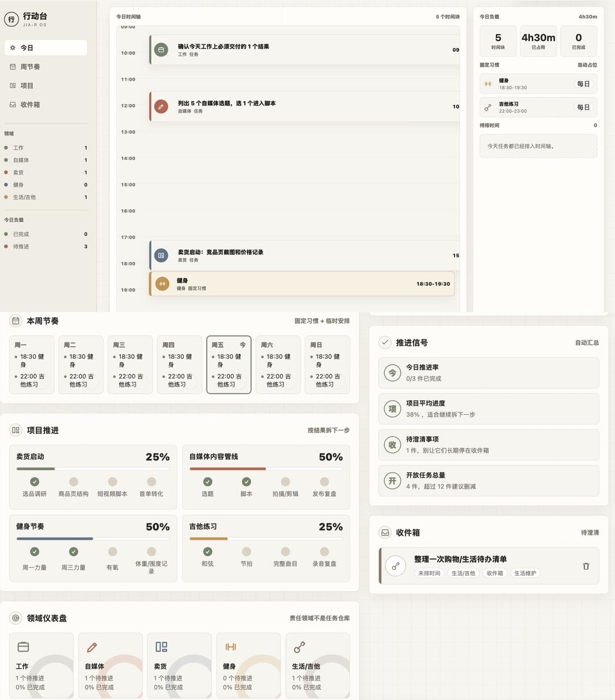Click the guitar icon on the 生活/吉他 dashboard card
The height and width of the screenshot is (700, 615).
[x=300, y=647]
